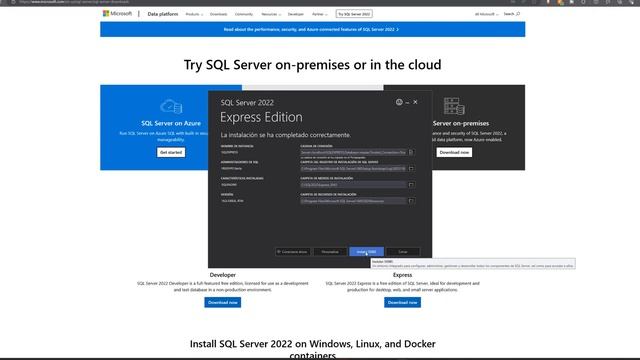The width and height of the screenshot is (640, 360).
Task: Click the install log folder path field
Action: pyautogui.click(x=353, y=169)
